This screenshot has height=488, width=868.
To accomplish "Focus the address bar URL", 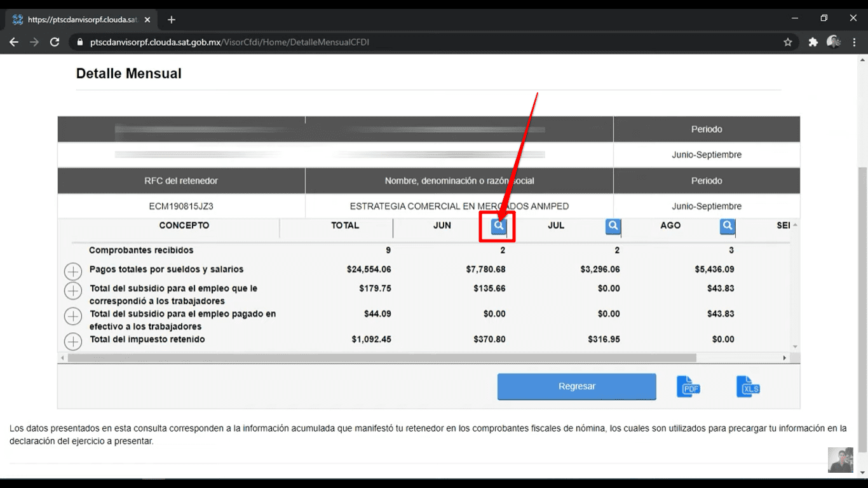I will pos(230,43).
